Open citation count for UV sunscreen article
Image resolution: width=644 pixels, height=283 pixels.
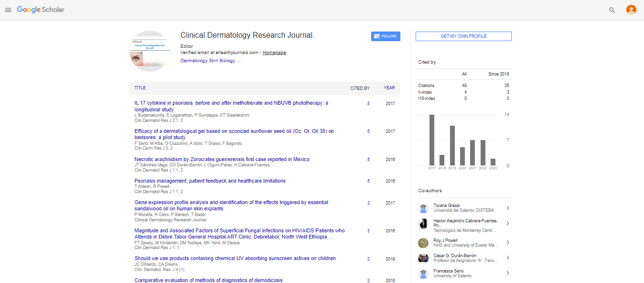click(368, 259)
